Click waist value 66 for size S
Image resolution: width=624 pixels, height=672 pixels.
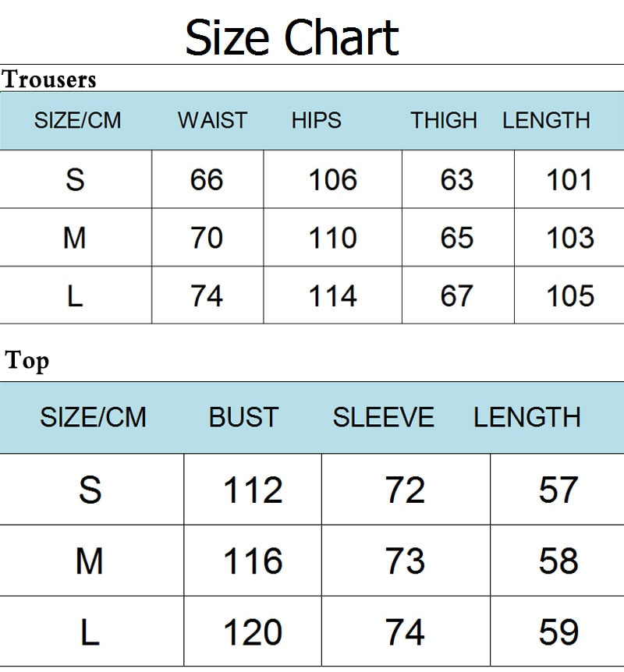pyautogui.click(x=207, y=180)
